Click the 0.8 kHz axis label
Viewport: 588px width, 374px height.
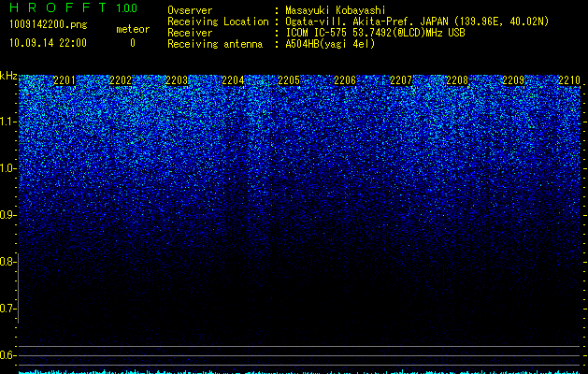7,262
